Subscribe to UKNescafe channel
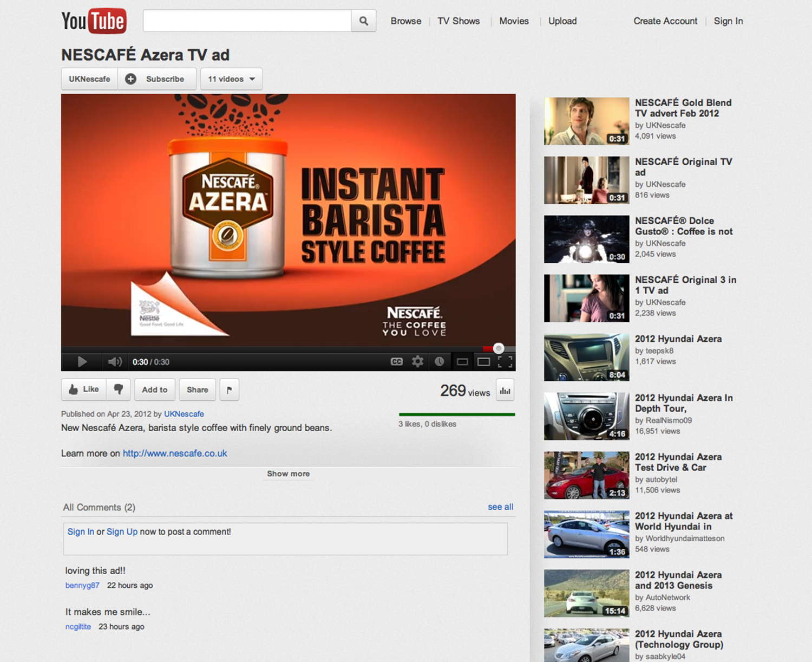Image resolution: width=812 pixels, height=662 pixels. pyautogui.click(x=157, y=79)
